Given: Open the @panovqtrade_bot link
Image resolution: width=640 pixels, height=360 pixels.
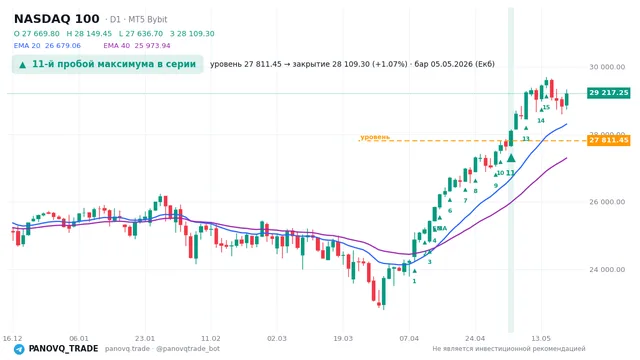Looking at the screenshot, I should pos(188,349).
